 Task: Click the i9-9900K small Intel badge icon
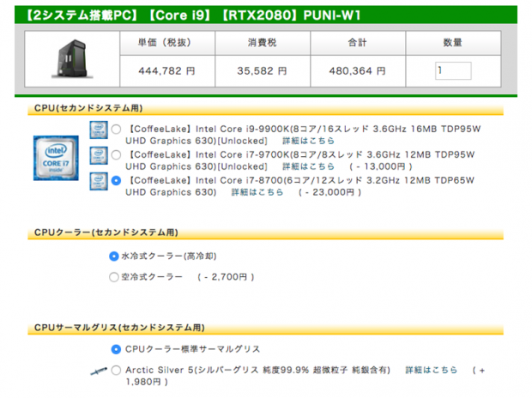[x=99, y=130]
